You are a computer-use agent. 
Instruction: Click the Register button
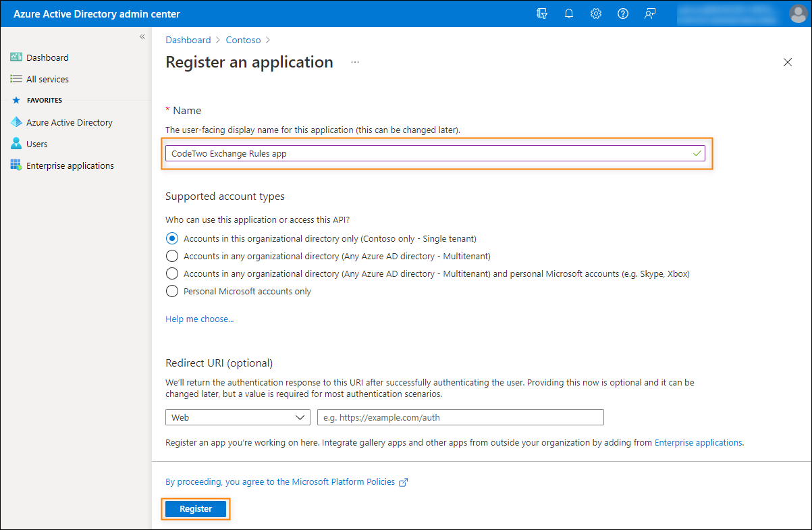point(196,509)
